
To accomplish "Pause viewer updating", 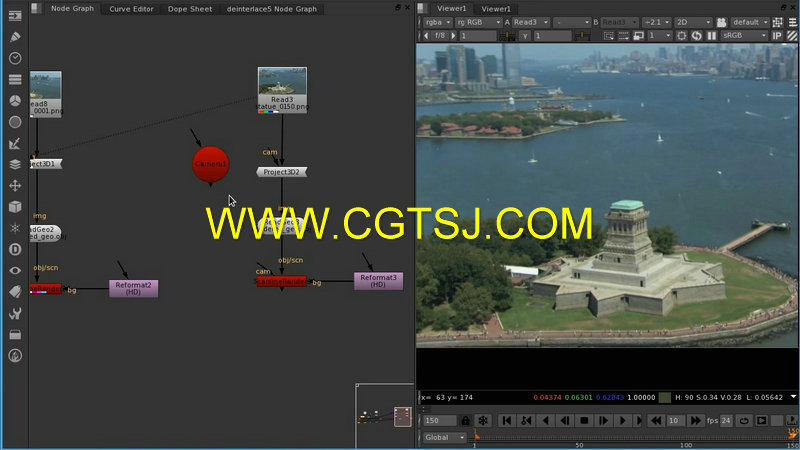I will pos(712,36).
